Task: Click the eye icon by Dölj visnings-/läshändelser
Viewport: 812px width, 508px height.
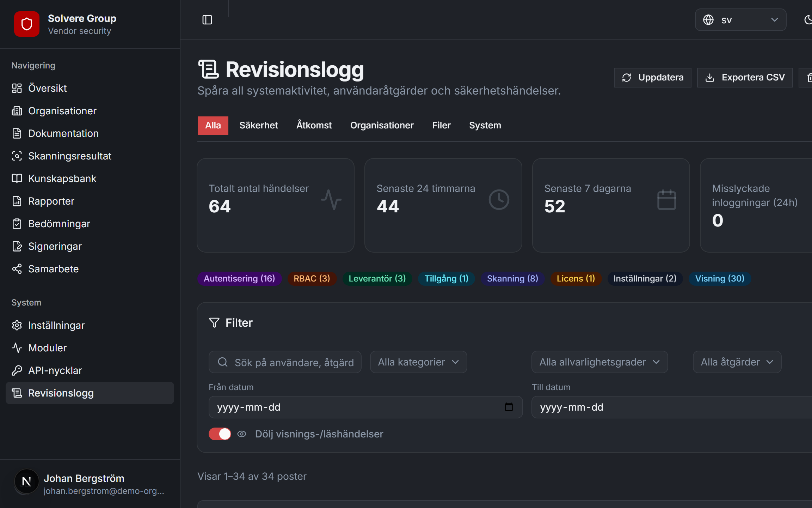Action: 242,434
